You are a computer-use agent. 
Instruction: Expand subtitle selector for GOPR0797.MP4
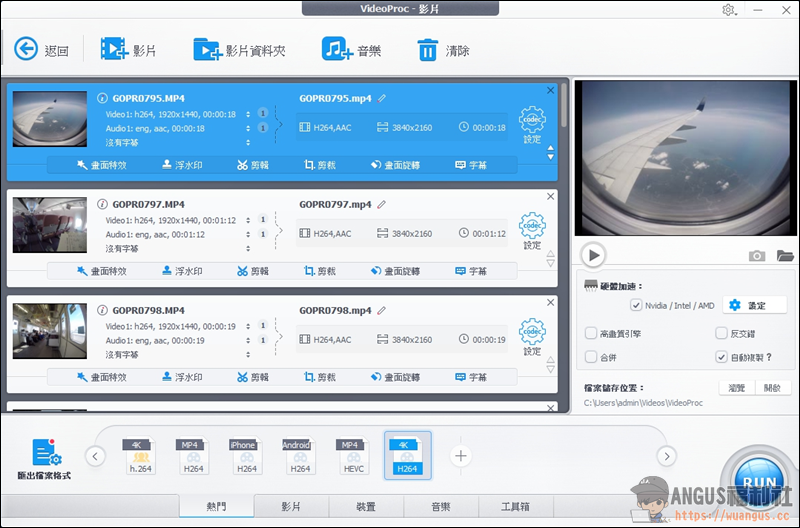(248, 248)
